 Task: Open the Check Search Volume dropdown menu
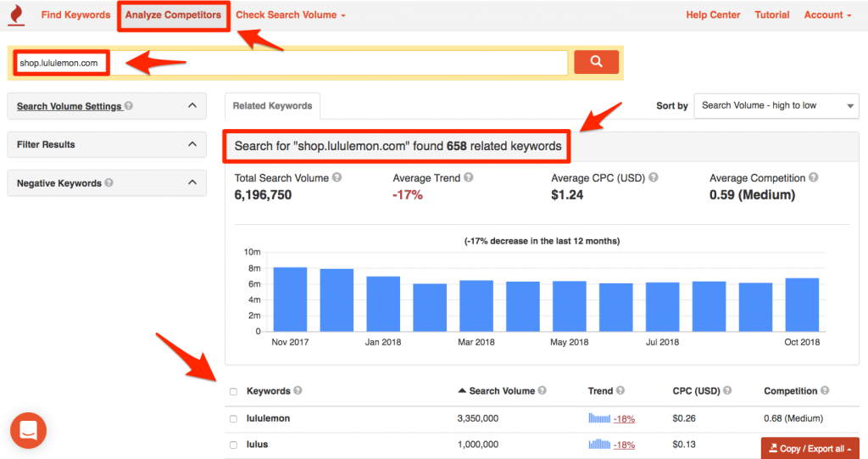(291, 15)
